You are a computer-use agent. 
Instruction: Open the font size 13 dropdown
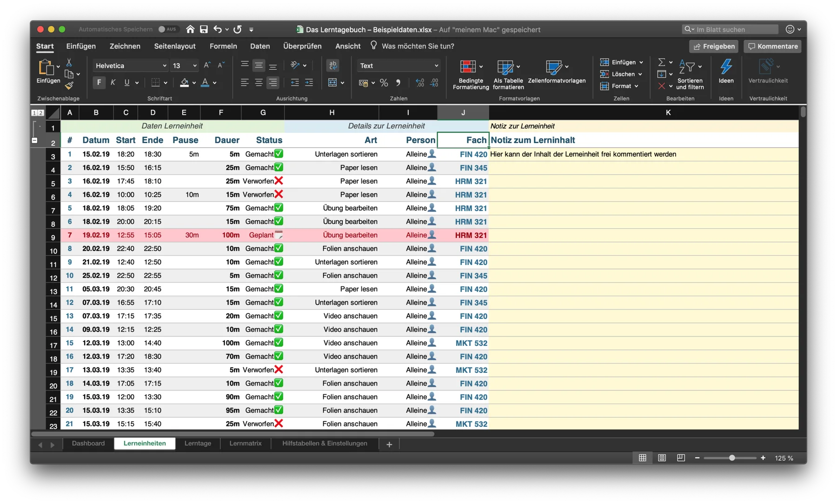coord(194,66)
